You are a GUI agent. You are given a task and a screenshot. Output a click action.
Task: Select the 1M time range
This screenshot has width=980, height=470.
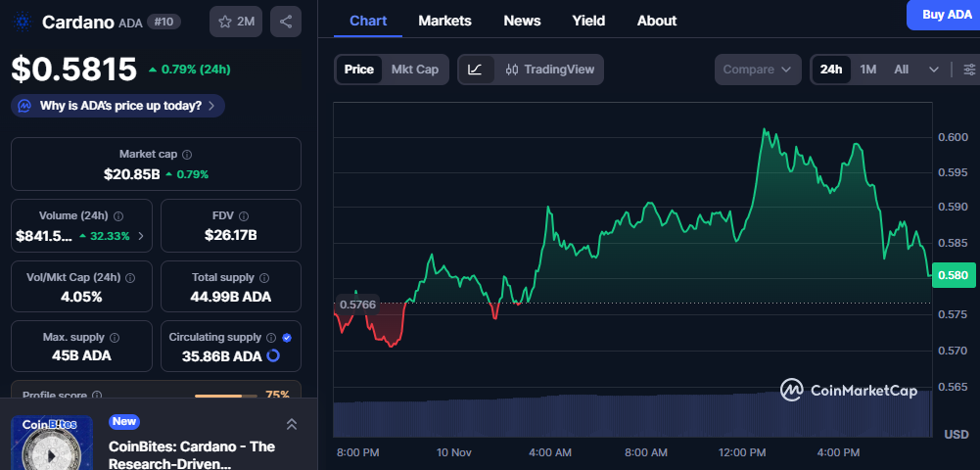pos(867,70)
